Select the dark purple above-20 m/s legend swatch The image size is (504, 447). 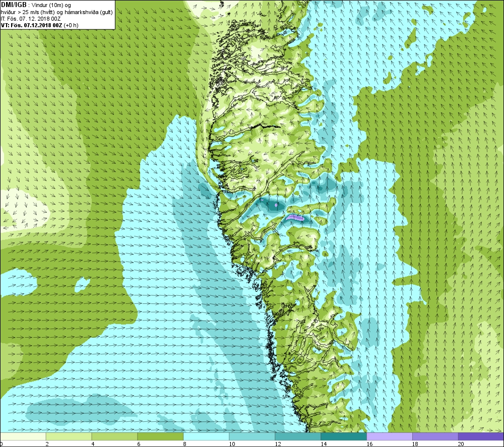(x=481, y=436)
